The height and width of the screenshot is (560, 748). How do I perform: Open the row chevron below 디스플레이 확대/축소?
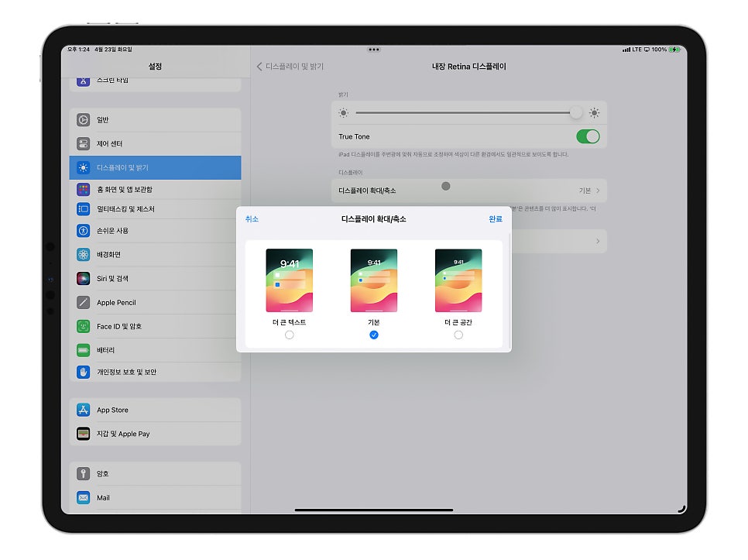coord(598,241)
